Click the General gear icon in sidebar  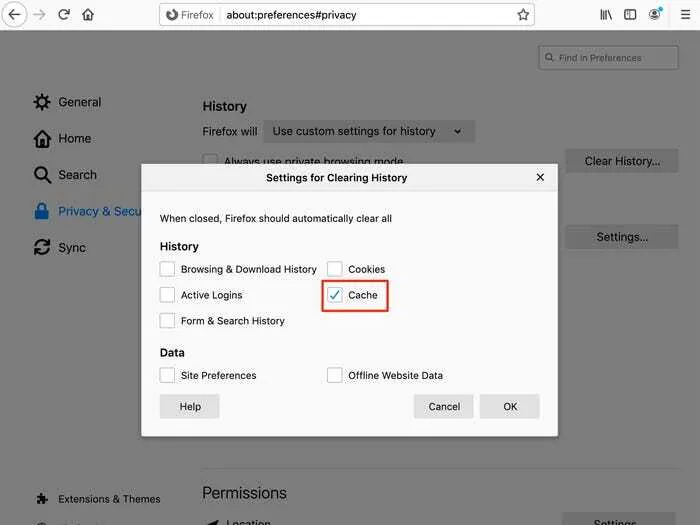point(42,102)
